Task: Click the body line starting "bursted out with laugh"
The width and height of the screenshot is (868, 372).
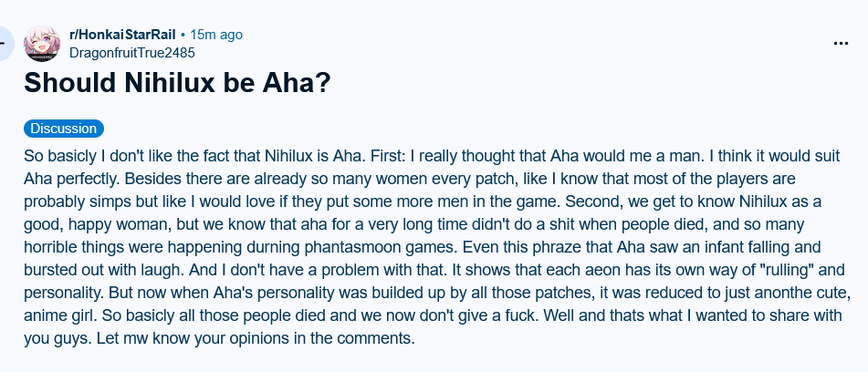Action: click(x=434, y=270)
